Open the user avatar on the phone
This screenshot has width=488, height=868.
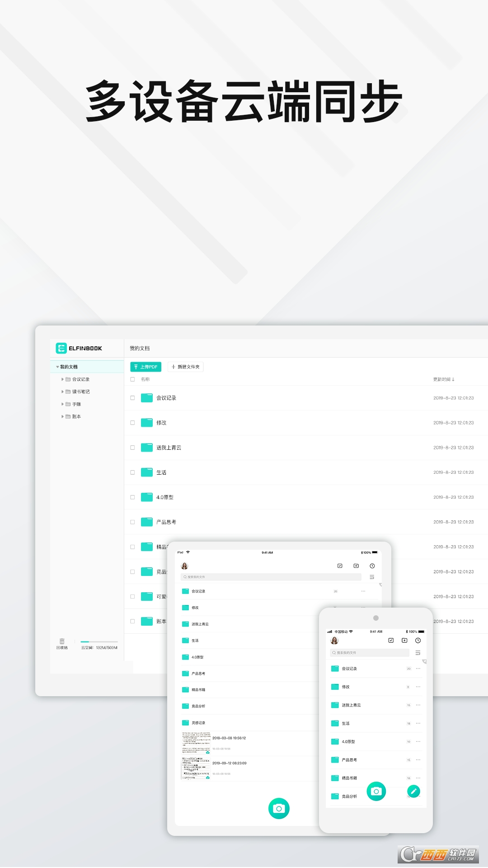pos(334,640)
